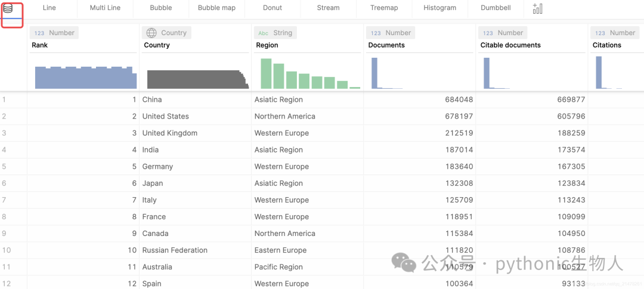Open the Multi Line tab

(x=105, y=8)
